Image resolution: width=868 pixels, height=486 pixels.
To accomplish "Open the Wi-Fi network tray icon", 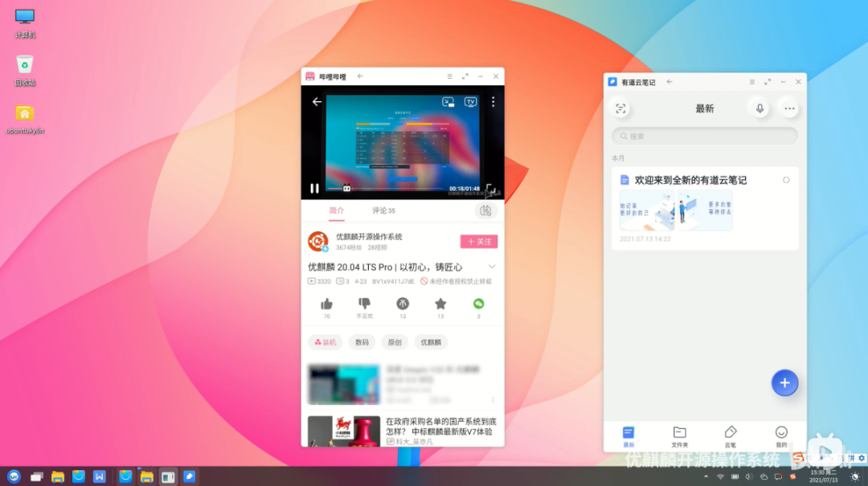I will 720,476.
